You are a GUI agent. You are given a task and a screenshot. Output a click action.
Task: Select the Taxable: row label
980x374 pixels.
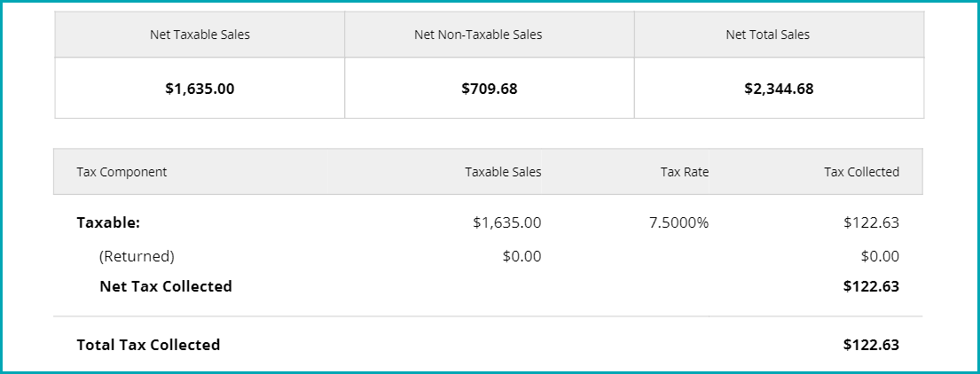point(108,223)
